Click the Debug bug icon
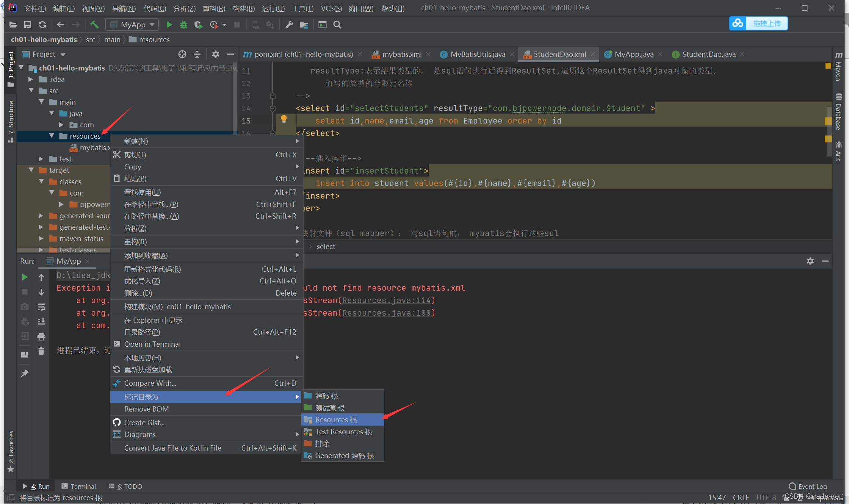This screenshot has height=504, width=849. pos(184,25)
